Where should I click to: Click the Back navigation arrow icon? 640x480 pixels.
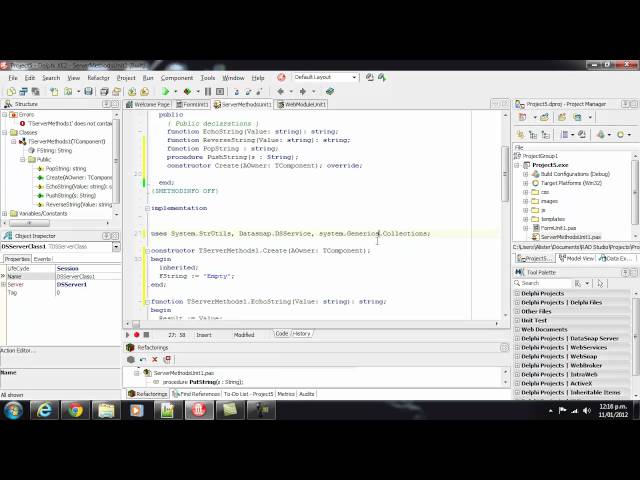(280, 91)
